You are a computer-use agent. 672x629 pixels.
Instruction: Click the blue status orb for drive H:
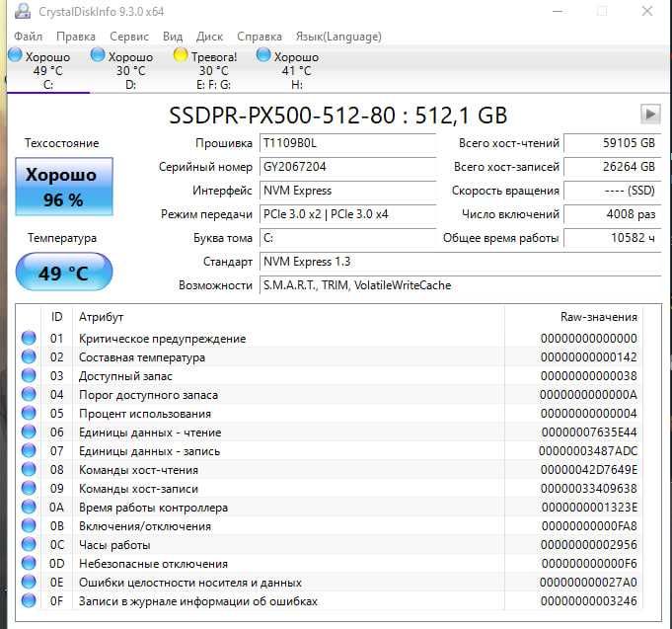coord(263,55)
